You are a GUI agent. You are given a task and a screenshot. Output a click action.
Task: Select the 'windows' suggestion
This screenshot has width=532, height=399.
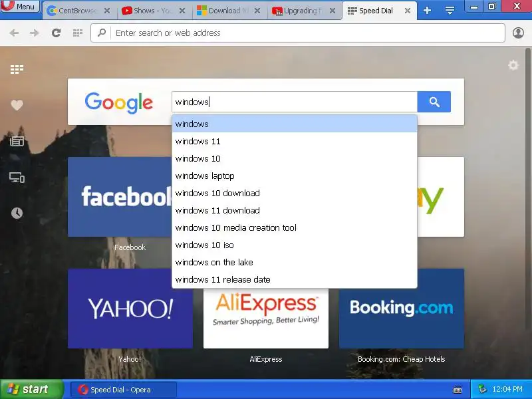pyautogui.click(x=295, y=124)
